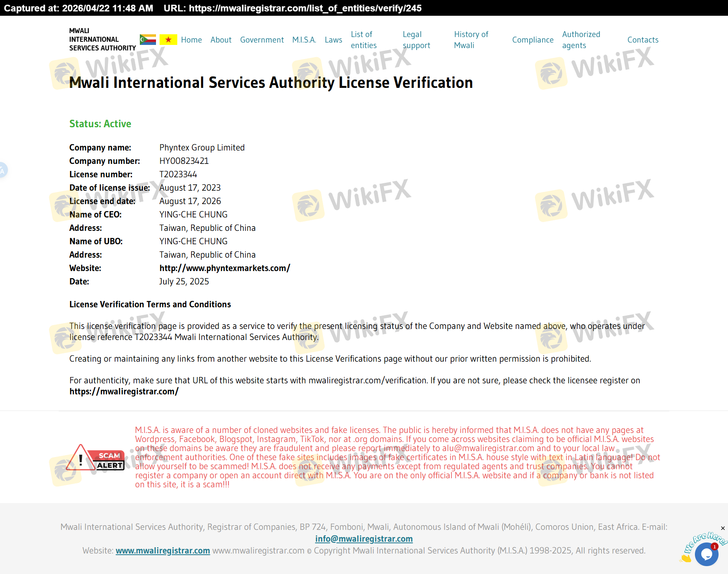The width and height of the screenshot is (728, 574).
Task: Click the Name of CEO label
Action: click(95, 215)
